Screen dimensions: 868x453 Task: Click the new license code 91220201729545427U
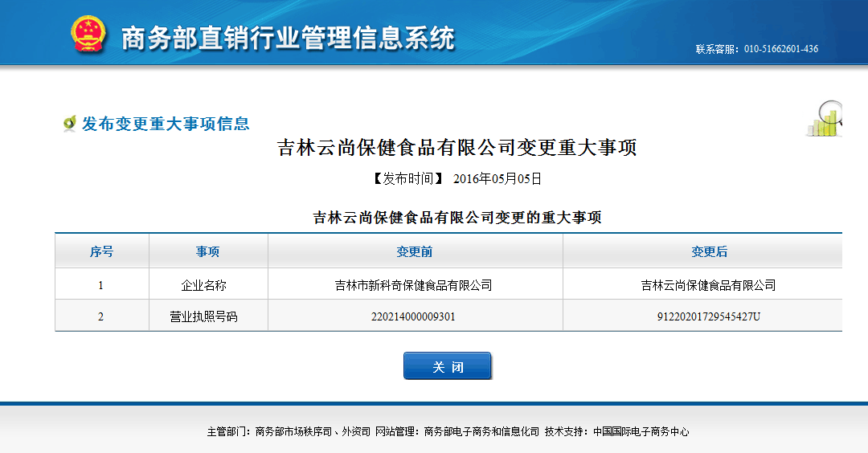pos(708,316)
